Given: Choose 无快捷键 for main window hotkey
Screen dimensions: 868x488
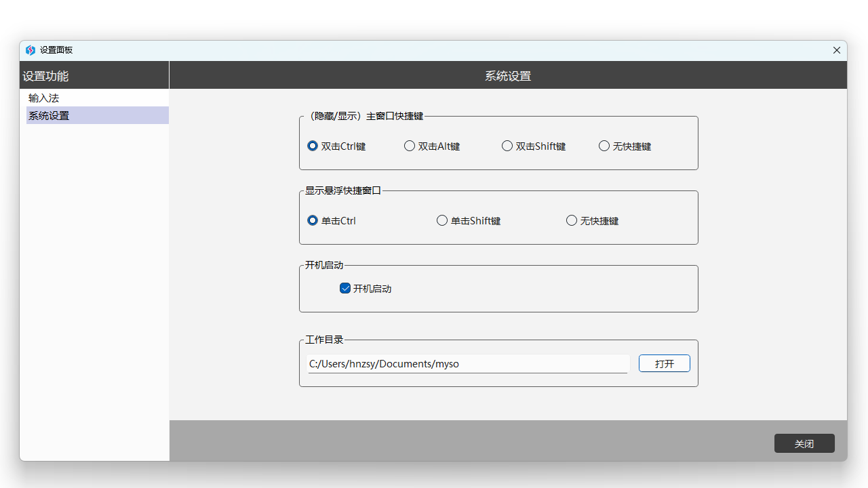Looking at the screenshot, I should (604, 146).
